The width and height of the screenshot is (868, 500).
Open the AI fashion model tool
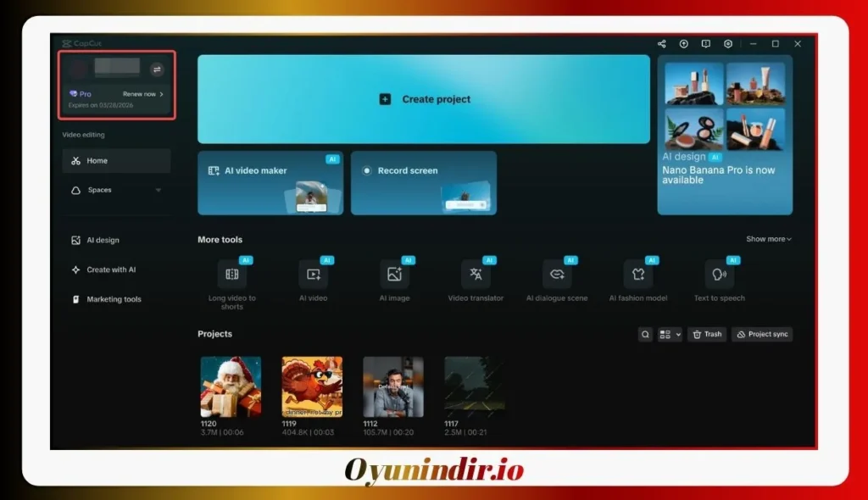pyautogui.click(x=638, y=281)
